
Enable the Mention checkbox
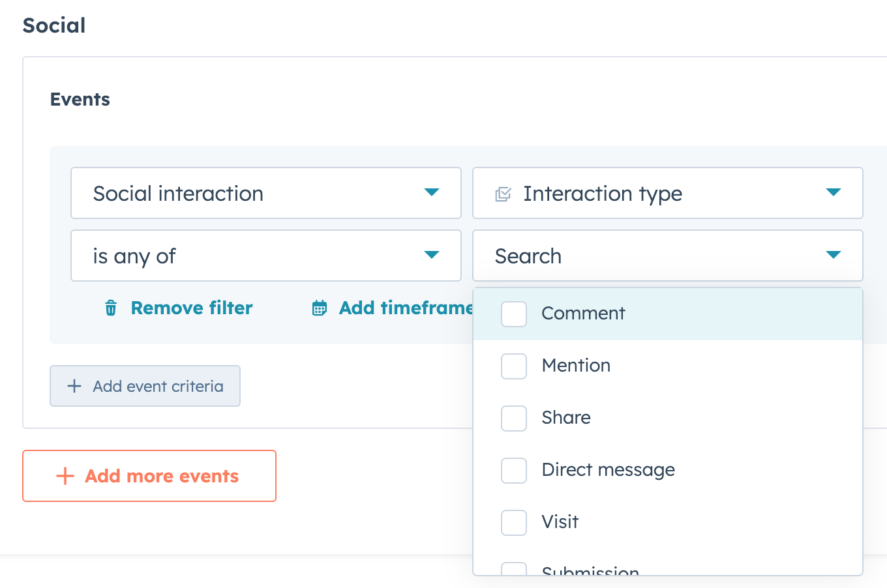tap(514, 366)
